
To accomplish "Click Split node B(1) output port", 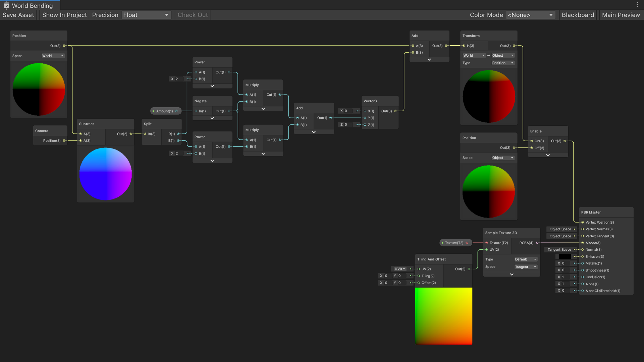I will 178,141.
